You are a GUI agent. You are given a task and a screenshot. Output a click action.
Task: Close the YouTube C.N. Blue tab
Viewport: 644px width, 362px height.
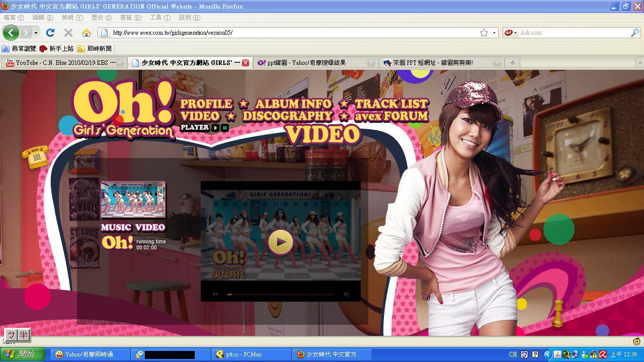tap(120, 63)
